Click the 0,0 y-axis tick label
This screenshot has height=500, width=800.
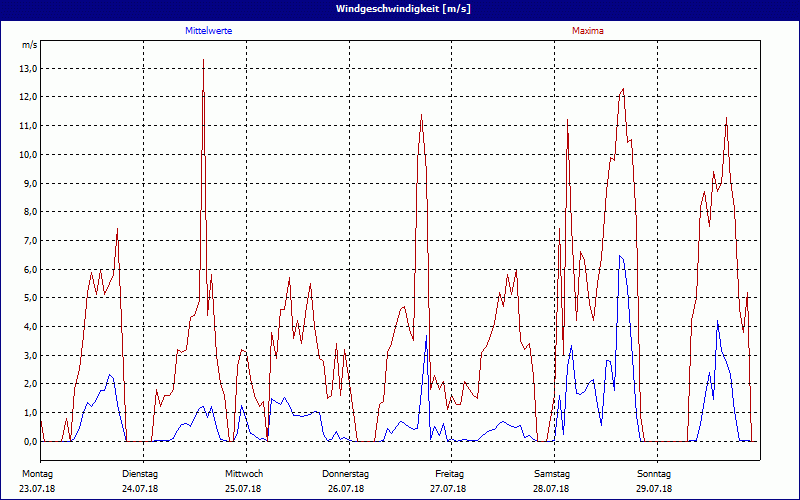[29, 442]
